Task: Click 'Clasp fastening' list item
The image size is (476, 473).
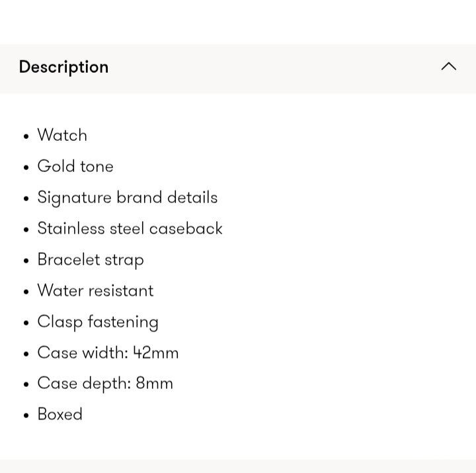Action: pyautogui.click(x=98, y=322)
